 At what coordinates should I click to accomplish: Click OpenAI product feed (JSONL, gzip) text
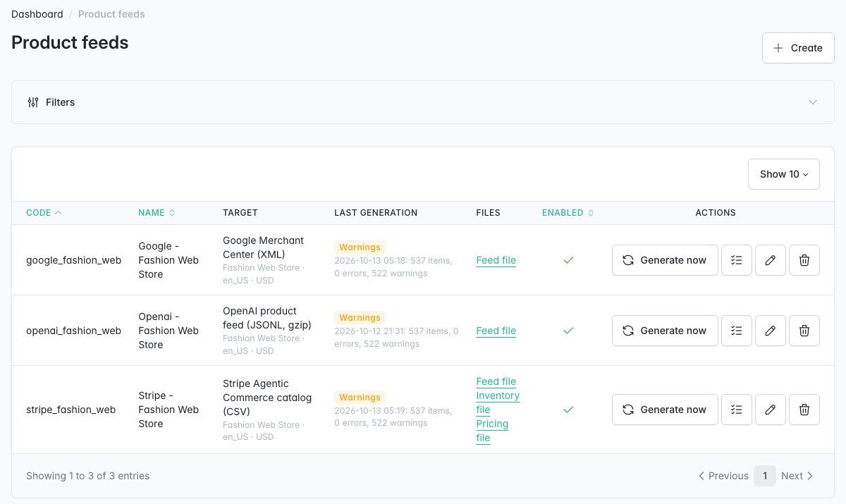click(267, 318)
